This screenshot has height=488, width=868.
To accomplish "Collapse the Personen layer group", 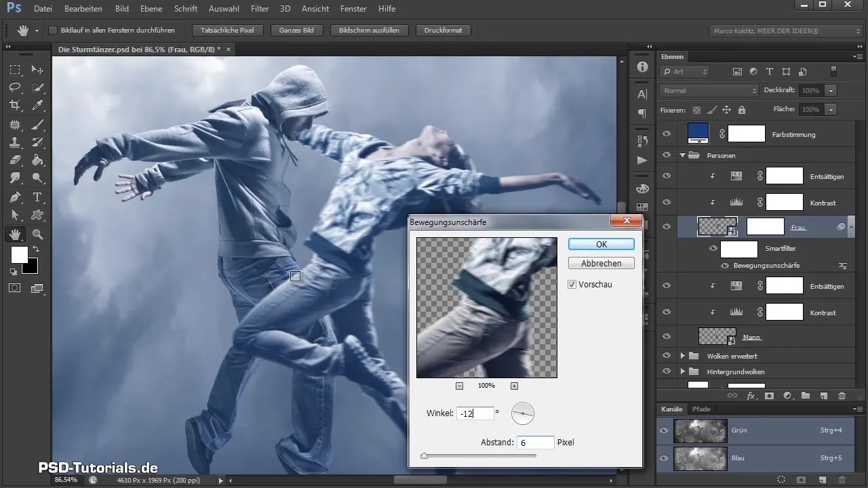I will tap(683, 155).
